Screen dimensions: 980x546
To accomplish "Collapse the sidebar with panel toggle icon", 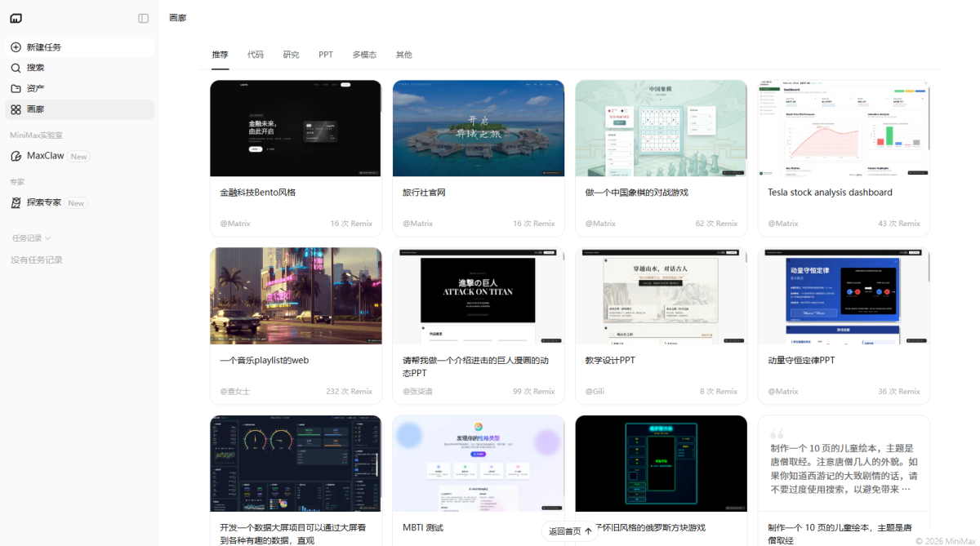I will (x=144, y=18).
